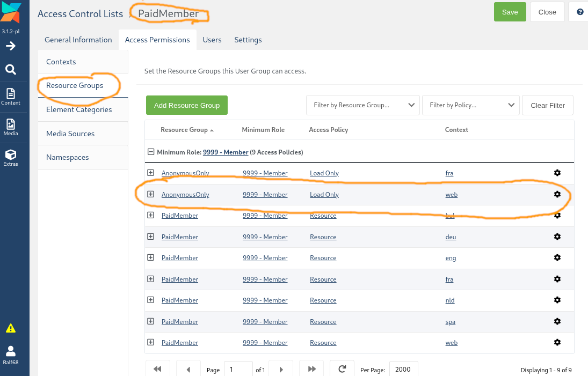This screenshot has width=588, height=376.
Task: Open the Ralf68 user profile icon
Action: tap(11, 355)
